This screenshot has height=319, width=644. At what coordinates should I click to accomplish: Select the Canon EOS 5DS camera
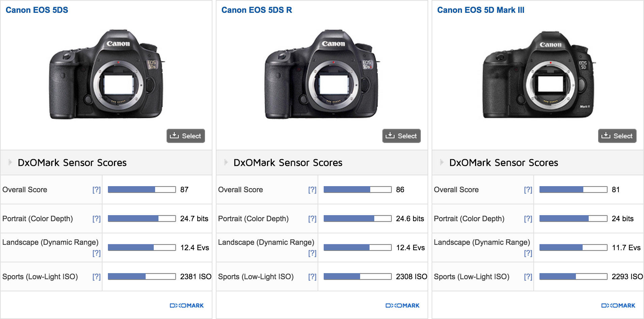point(186,136)
